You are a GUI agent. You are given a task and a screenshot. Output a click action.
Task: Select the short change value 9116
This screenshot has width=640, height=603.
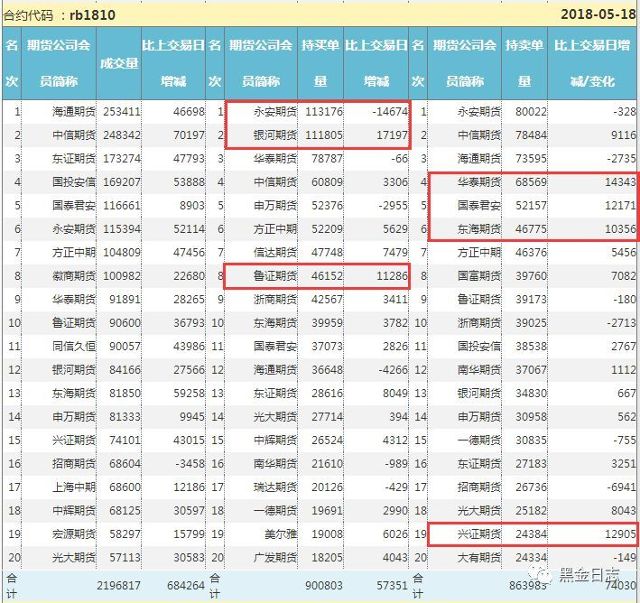point(623,135)
